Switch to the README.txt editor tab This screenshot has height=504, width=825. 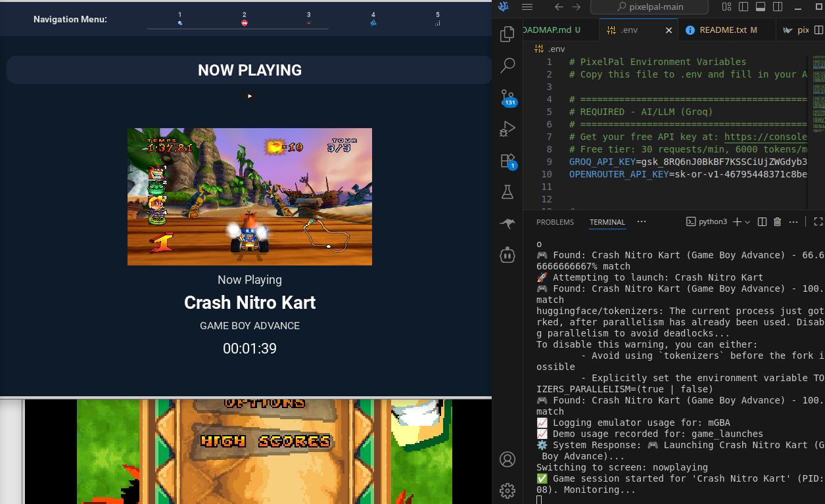pyautogui.click(x=721, y=30)
